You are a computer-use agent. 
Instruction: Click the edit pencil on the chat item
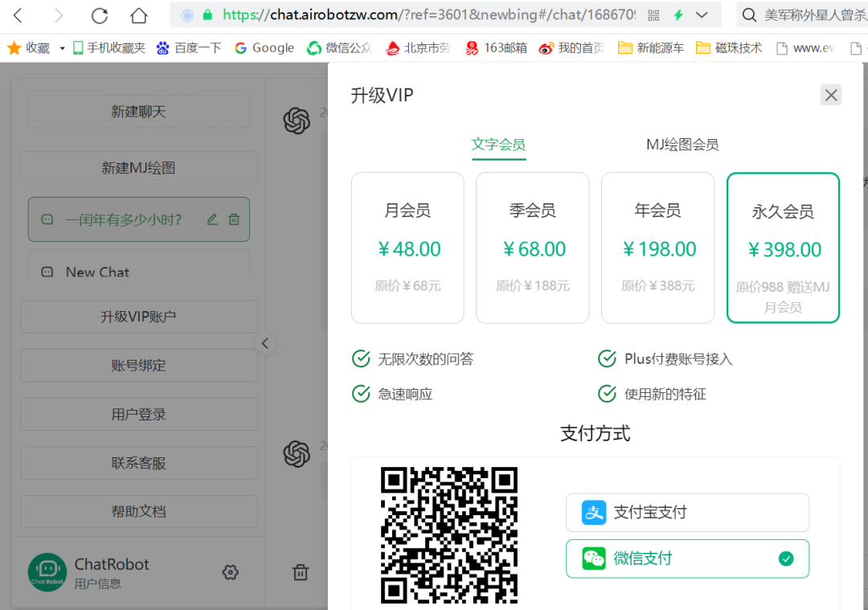pos(212,219)
